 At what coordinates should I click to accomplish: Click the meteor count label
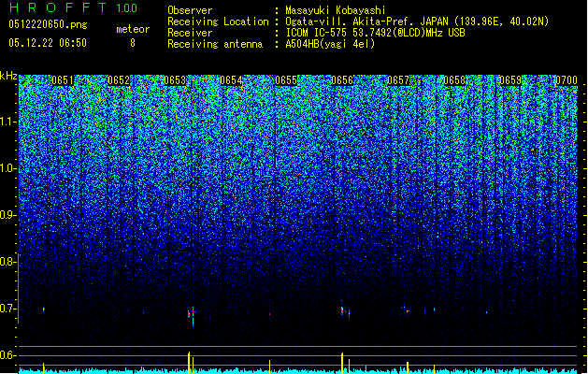coord(133,29)
